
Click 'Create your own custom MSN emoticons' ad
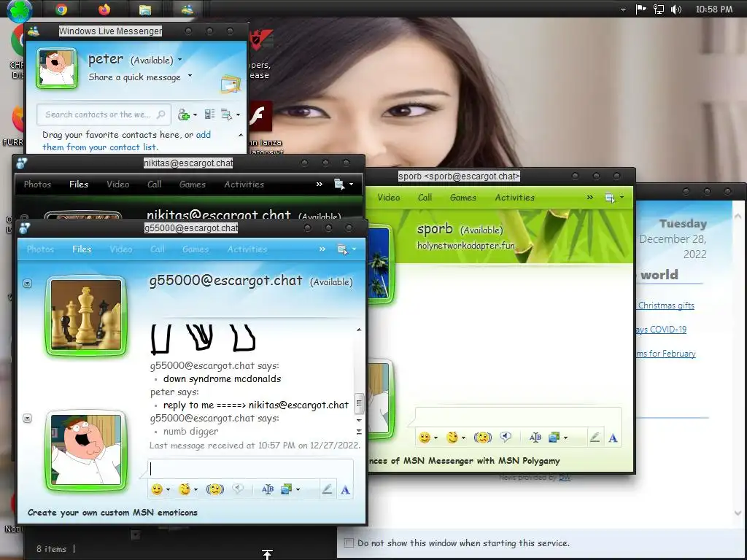click(112, 513)
